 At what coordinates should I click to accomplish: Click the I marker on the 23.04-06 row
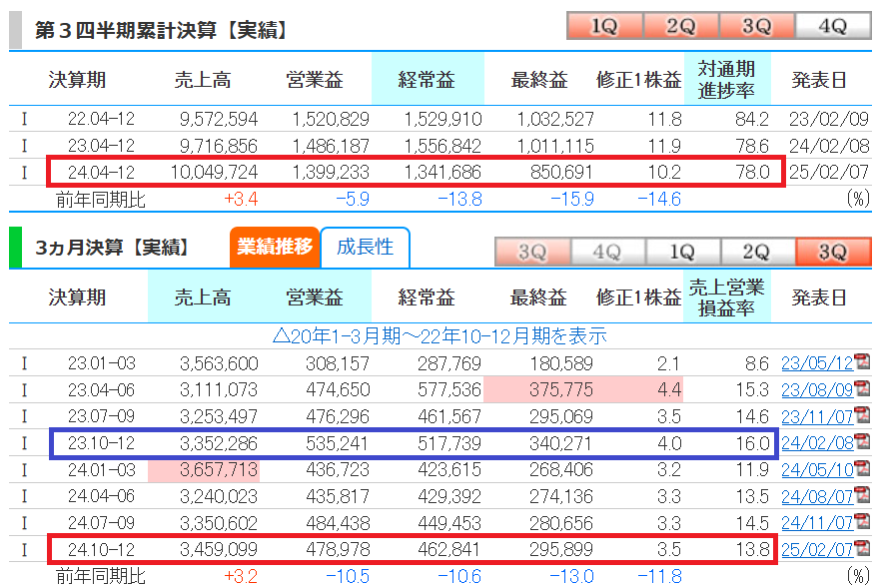(x=24, y=390)
